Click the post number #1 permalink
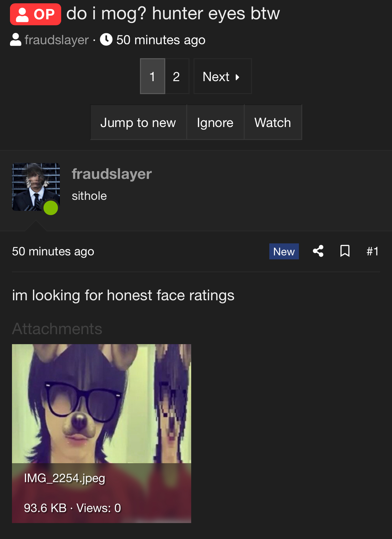 pos(373,251)
